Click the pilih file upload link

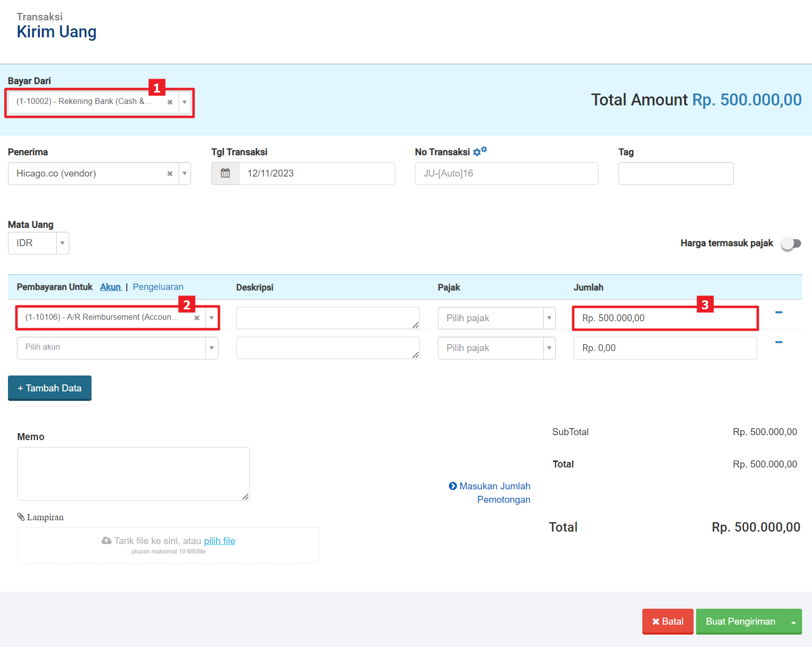tap(219, 541)
